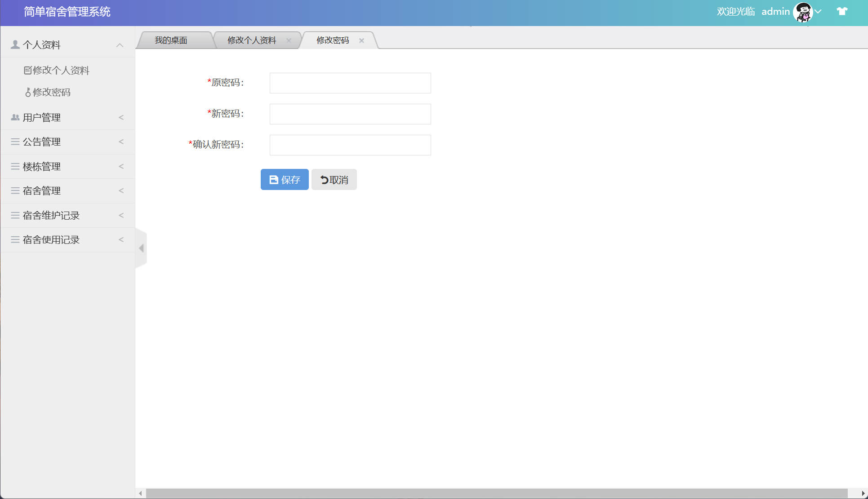Image resolution: width=868 pixels, height=499 pixels.
Task: Open 修改个人资料 in the sidebar
Action: [61, 70]
